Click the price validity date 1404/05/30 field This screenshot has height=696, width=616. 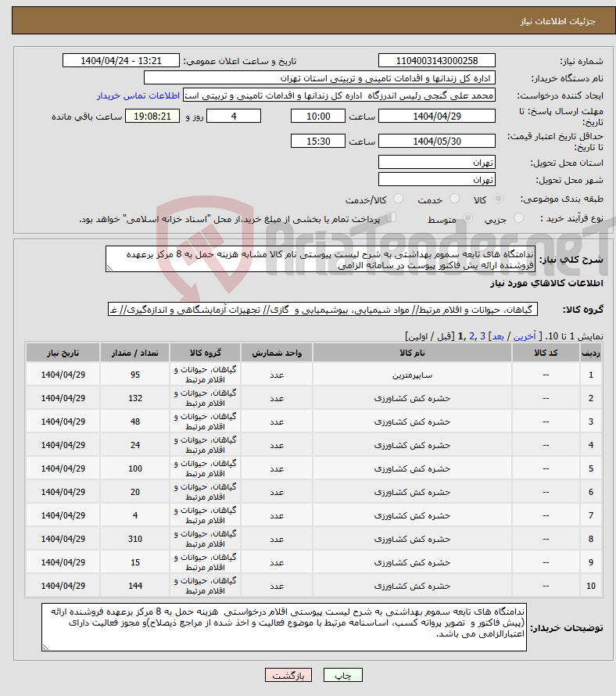pyautogui.click(x=437, y=141)
